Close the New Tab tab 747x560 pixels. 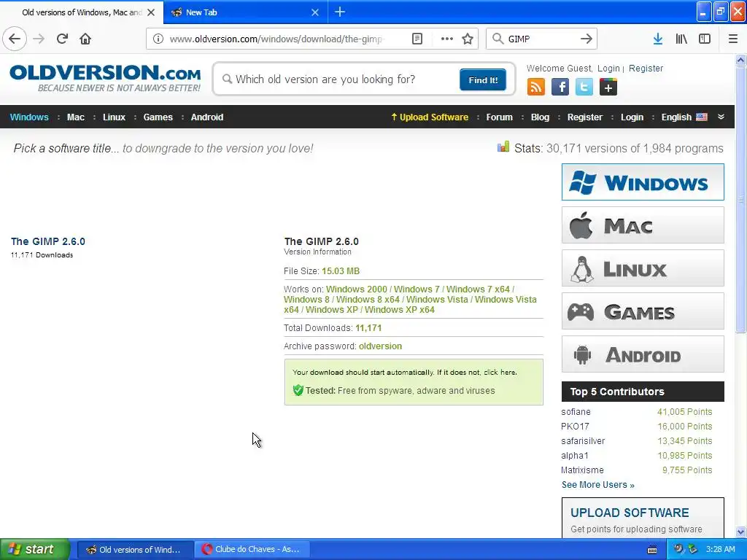click(x=315, y=12)
